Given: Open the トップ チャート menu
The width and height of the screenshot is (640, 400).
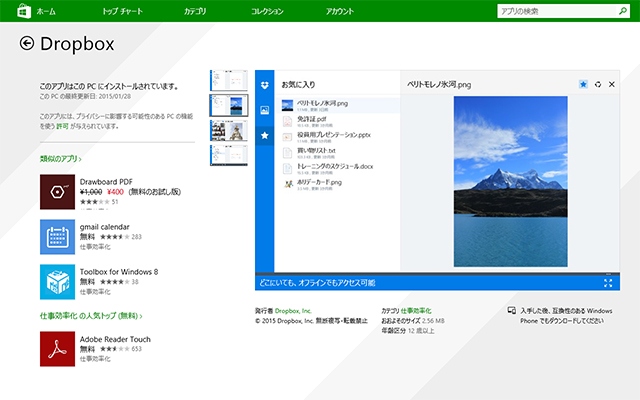Looking at the screenshot, I should tap(122, 11).
